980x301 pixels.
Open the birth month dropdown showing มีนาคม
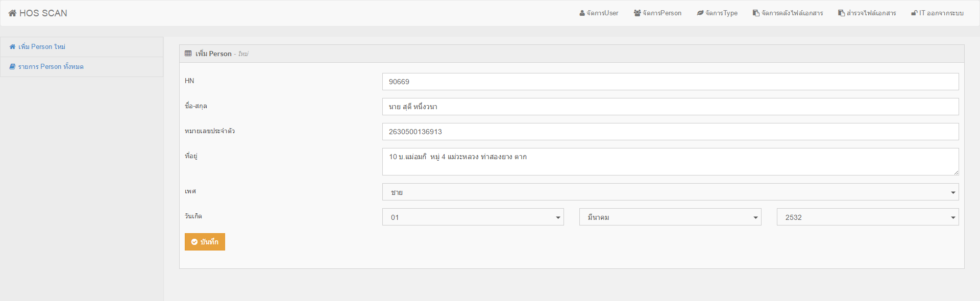point(670,217)
